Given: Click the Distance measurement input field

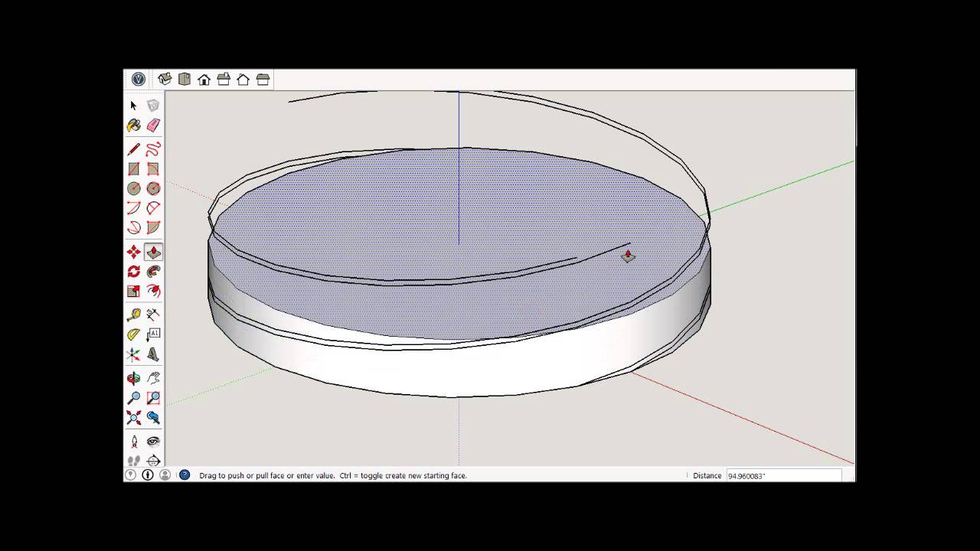Looking at the screenshot, I should (783, 475).
